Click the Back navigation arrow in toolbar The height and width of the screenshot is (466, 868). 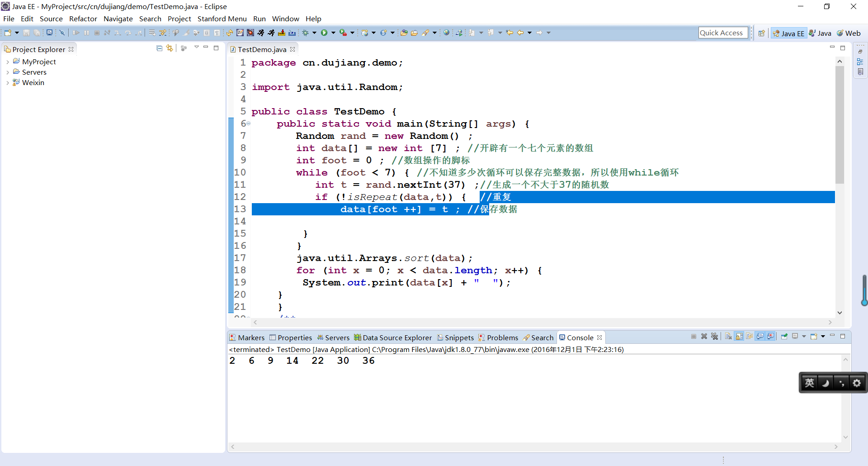pyautogui.click(x=520, y=33)
